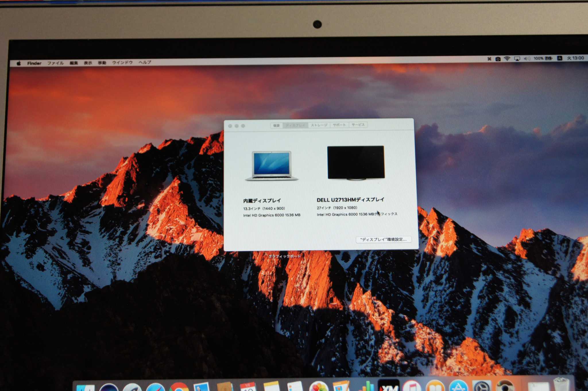Open the yellow Notes icon in Dock
The width and height of the screenshot is (588, 391).
tap(271, 386)
